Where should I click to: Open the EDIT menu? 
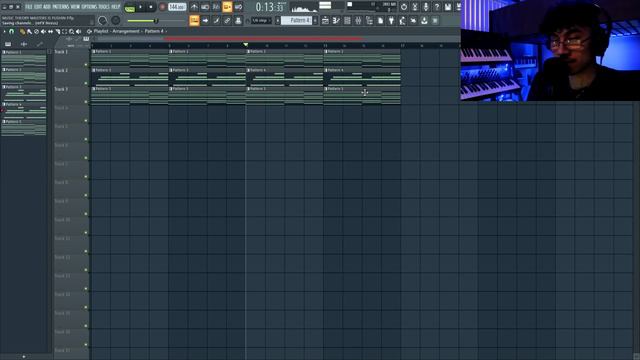(x=38, y=7)
